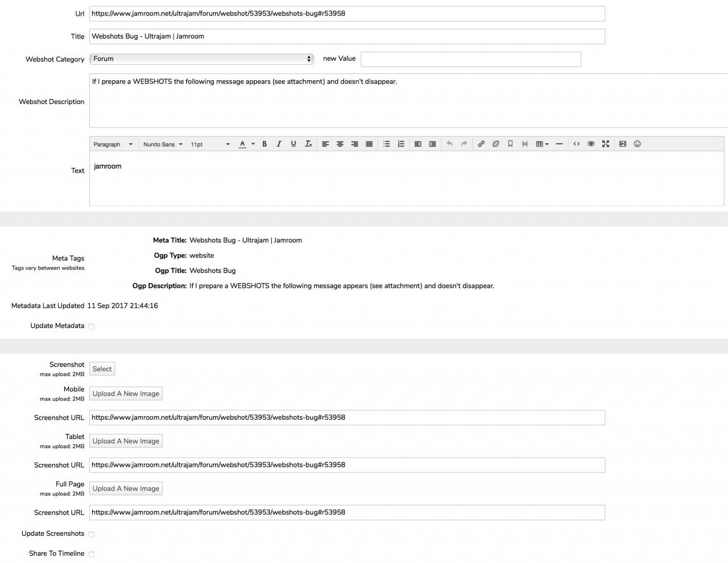The height and width of the screenshot is (563, 728).
Task: Preview the editor content
Action: tap(591, 144)
